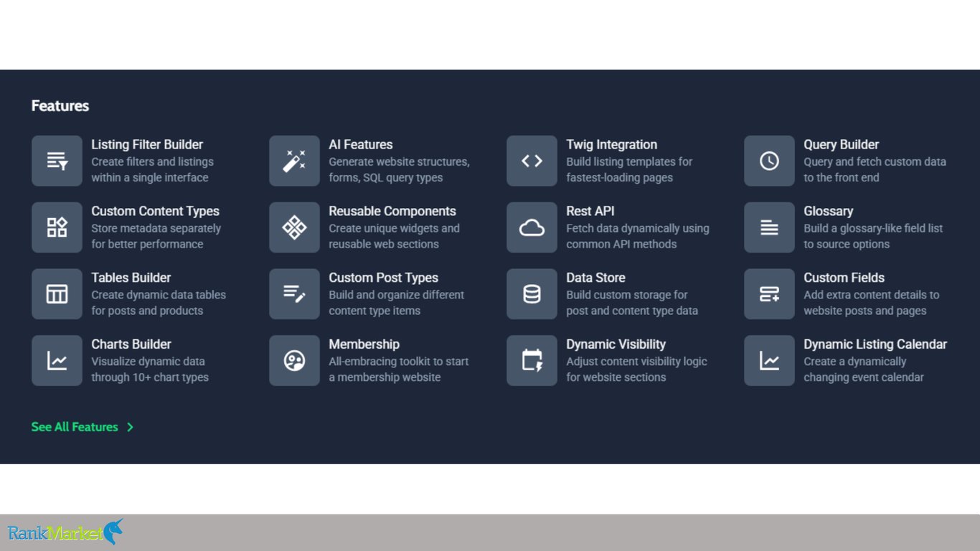Image resolution: width=980 pixels, height=551 pixels.
Task: Open the Data Store title link
Action: coord(596,278)
